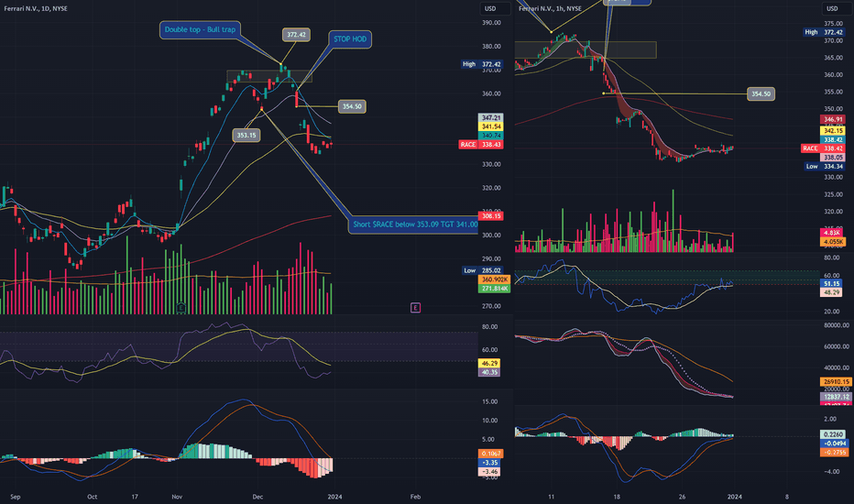Click the 46.29 RSI average tag

(x=489, y=363)
